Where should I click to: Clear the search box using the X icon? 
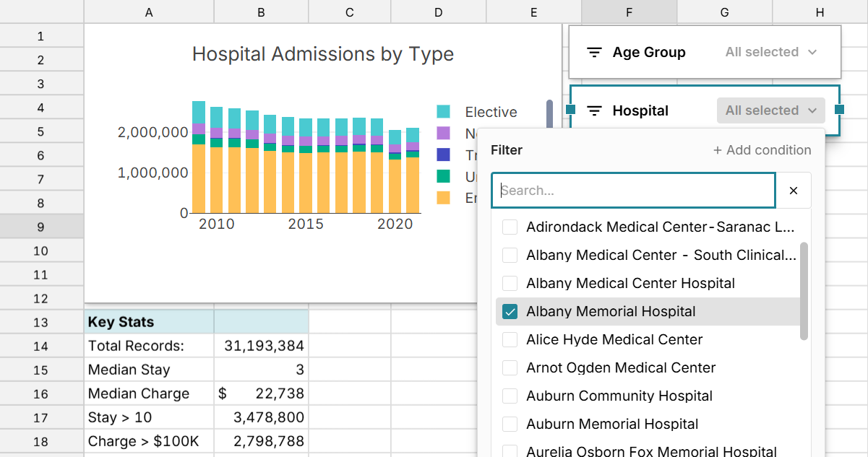coord(794,190)
